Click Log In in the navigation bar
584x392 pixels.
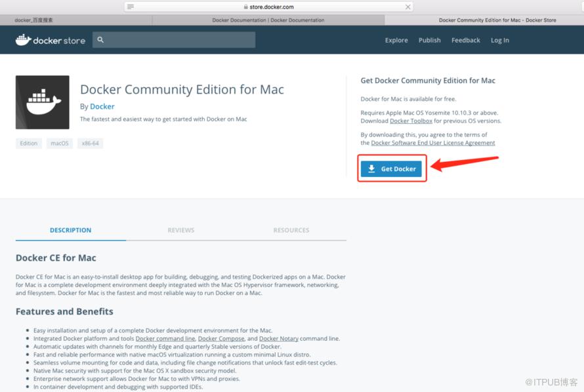(500, 40)
